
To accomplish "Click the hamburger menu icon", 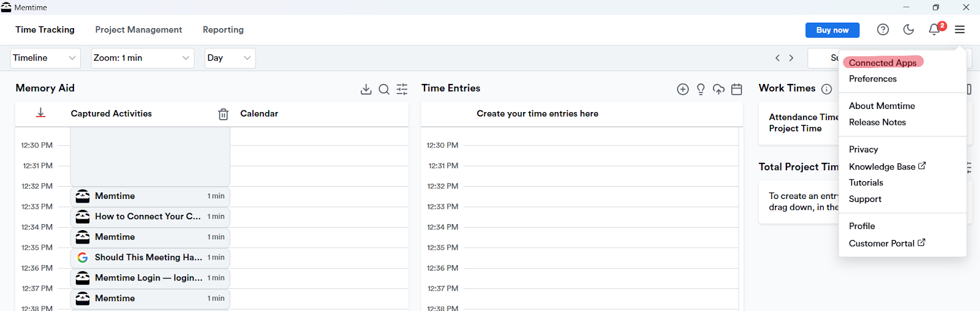I will (960, 29).
